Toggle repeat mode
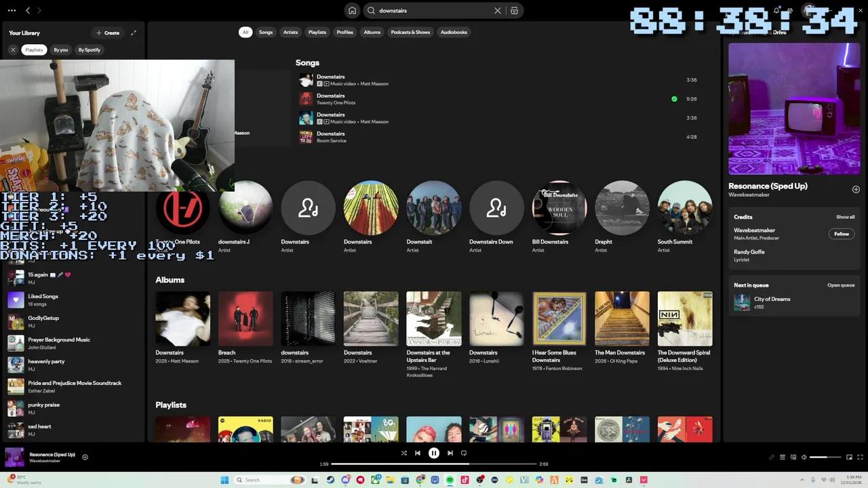 (x=464, y=453)
